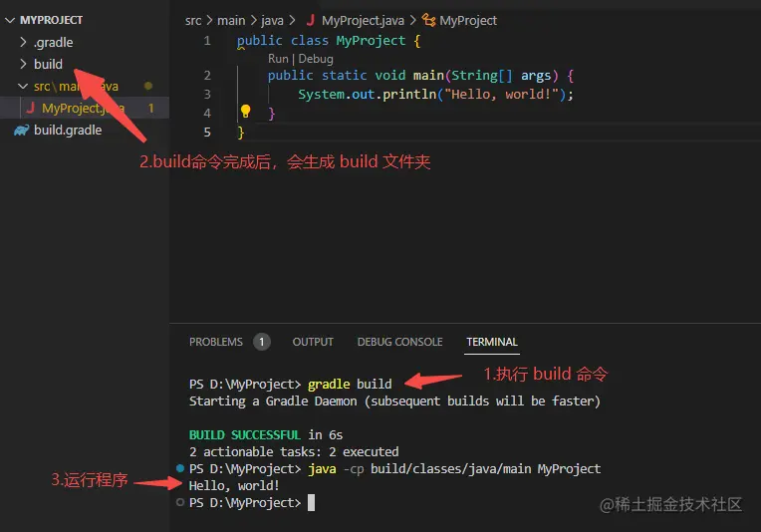Viewport: 761px width, 532px height.
Task: Click 'Hello, world!' output line in terminal
Action: (234, 485)
